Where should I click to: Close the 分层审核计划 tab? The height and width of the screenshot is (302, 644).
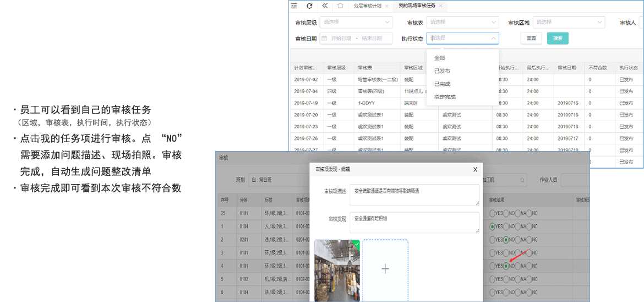[x=386, y=6]
